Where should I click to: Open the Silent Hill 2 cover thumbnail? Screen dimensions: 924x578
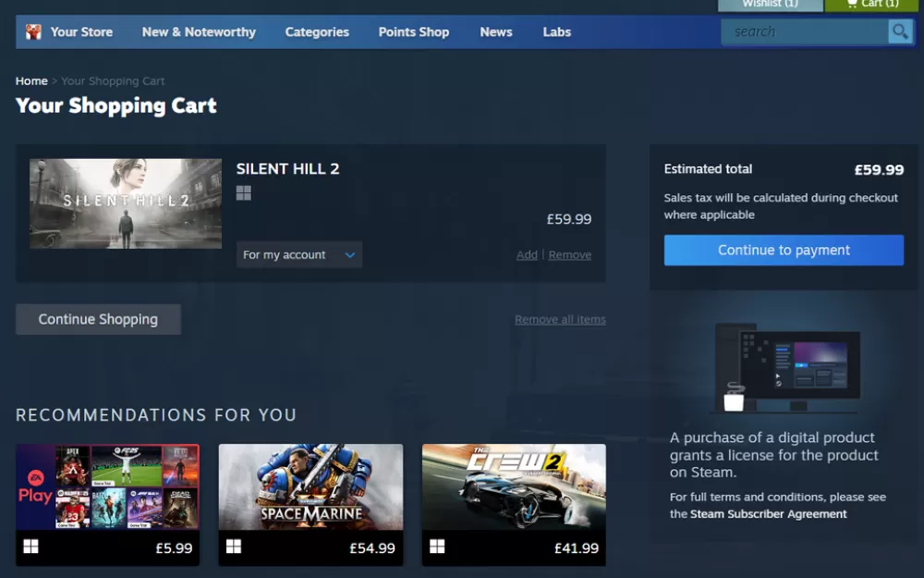[126, 203]
